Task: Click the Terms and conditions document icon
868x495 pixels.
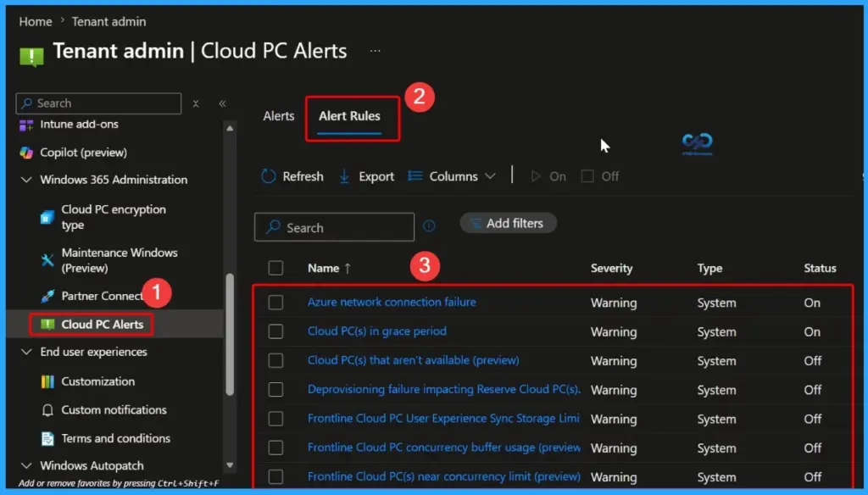Action: tap(47, 439)
